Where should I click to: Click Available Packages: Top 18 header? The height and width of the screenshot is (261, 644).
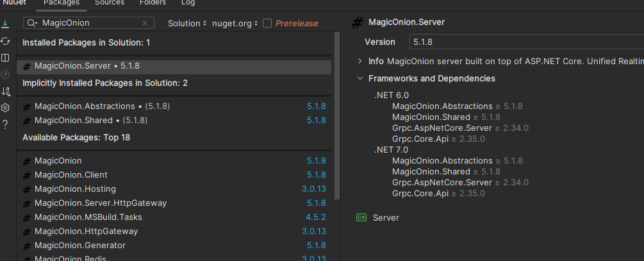point(76,138)
